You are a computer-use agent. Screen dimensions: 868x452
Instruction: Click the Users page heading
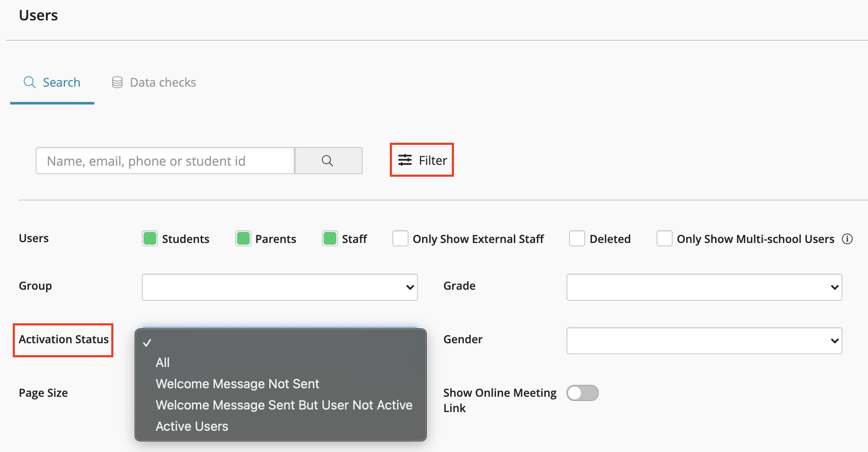click(x=39, y=15)
